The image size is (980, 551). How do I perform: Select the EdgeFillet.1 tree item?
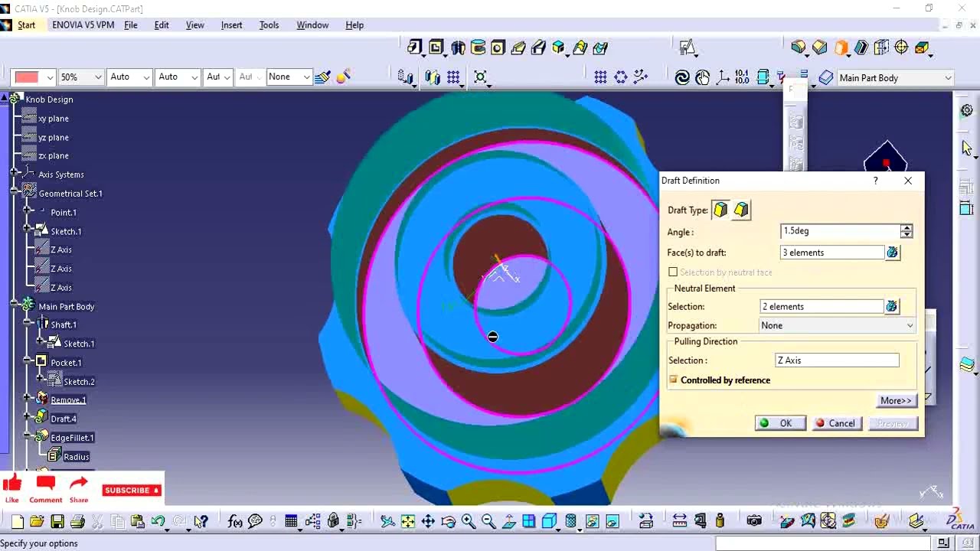(72, 438)
